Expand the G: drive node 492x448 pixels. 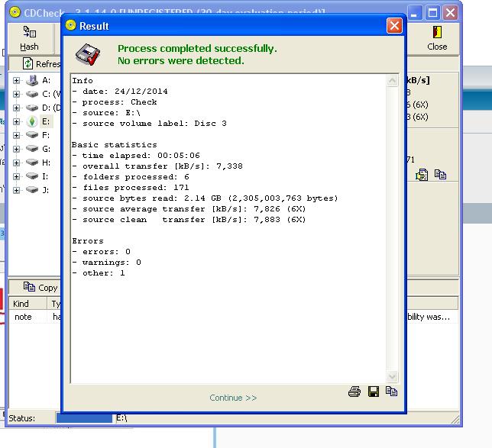pyautogui.click(x=17, y=149)
